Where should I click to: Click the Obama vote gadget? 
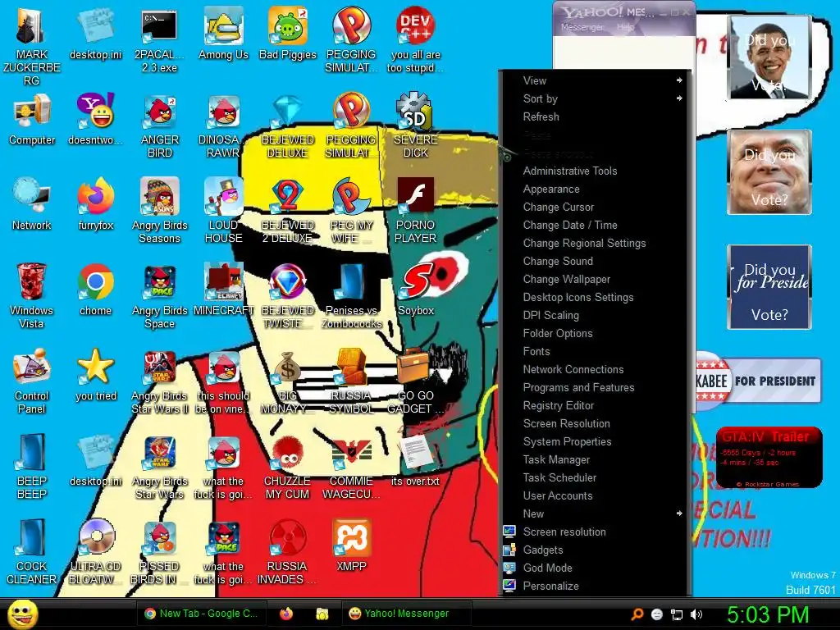pos(769,57)
